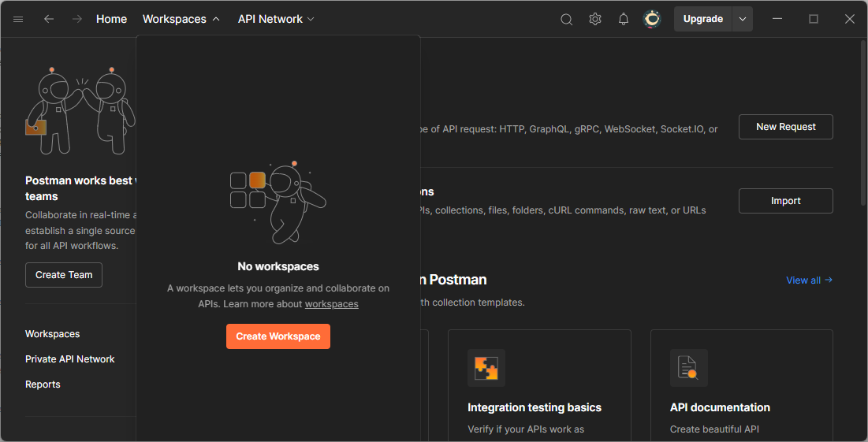This screenshot has height=442, width=868.
Task: Open the settings gear icon
Action: point(595,19)
